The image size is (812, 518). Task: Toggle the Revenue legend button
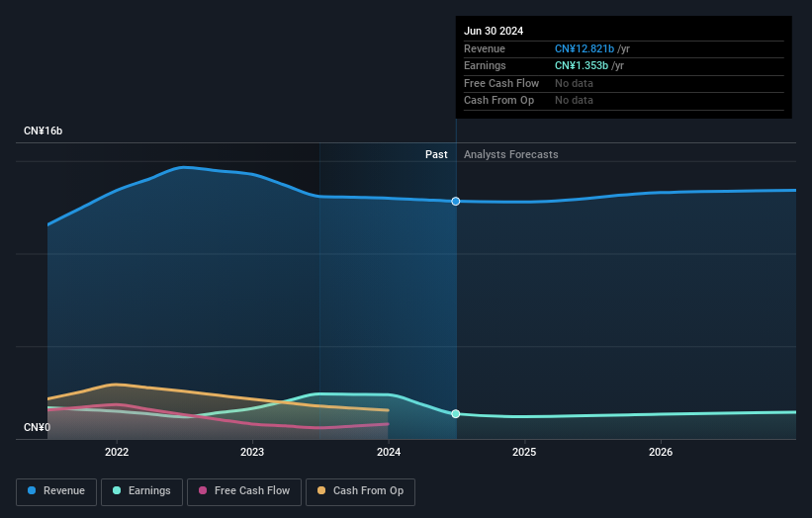tap(56, 491)
